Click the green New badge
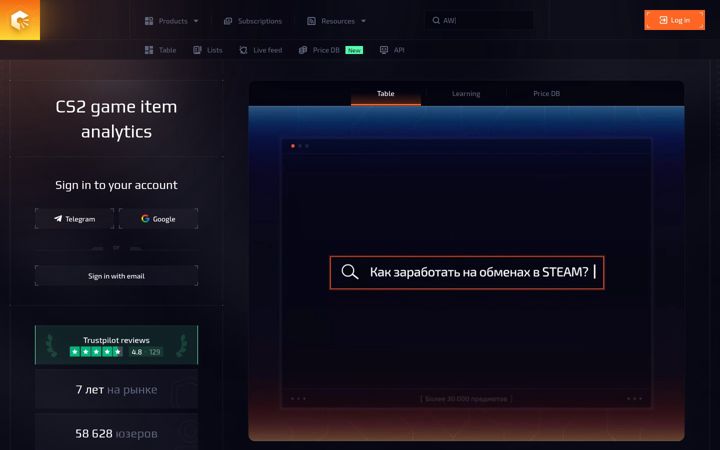Image resolution: width=720 pixels, height=450 pixels. point(354,50)
